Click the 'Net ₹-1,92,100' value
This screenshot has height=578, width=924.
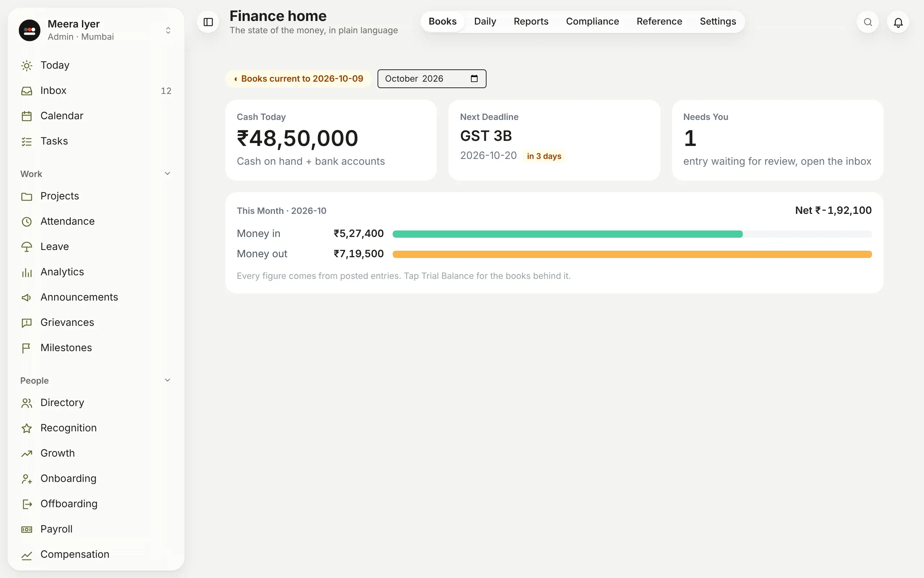coord(833,210)
